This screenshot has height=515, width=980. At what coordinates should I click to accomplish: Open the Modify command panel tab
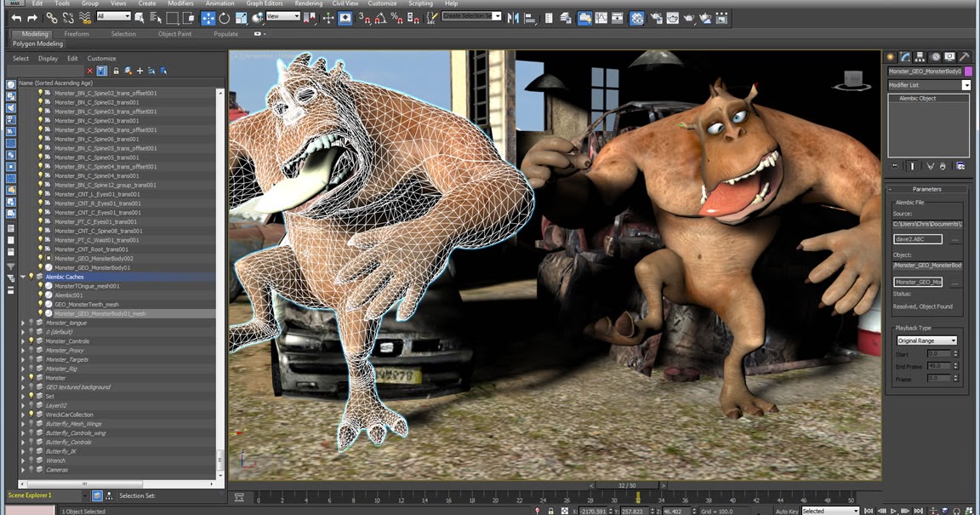click(905, 56)
